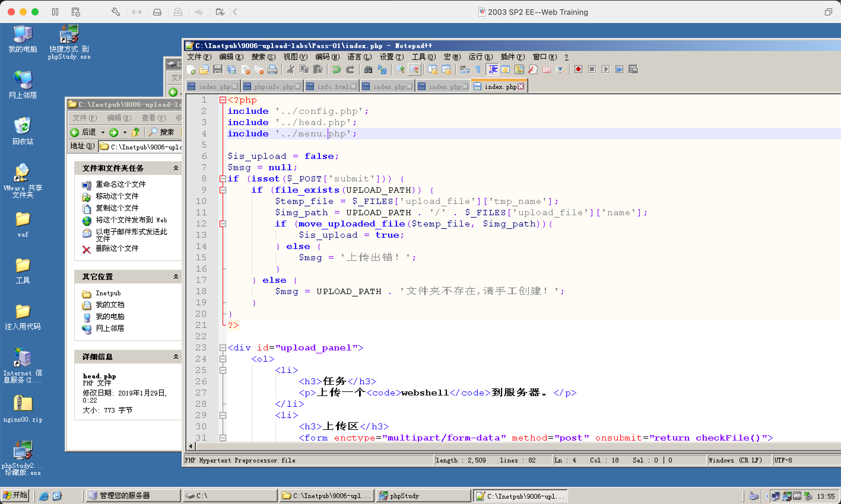Collapse the 详细信息 details panel
Screen dimensions: 841x504
point(176,357)
